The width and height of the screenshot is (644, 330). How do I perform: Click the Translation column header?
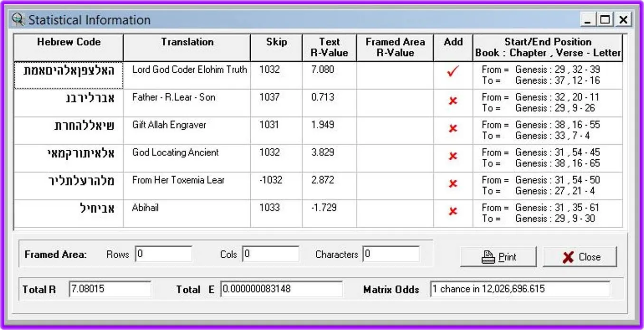click(x=187, y=48)
